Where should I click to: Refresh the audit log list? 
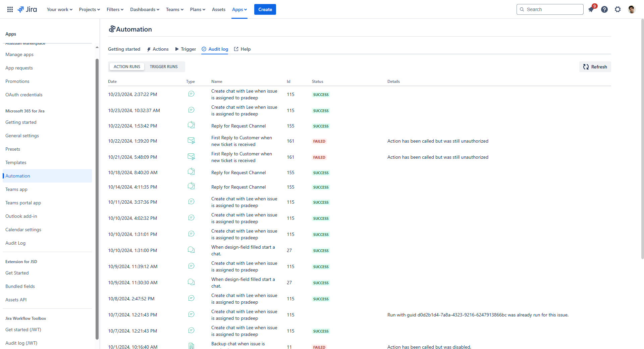point(595,67)
